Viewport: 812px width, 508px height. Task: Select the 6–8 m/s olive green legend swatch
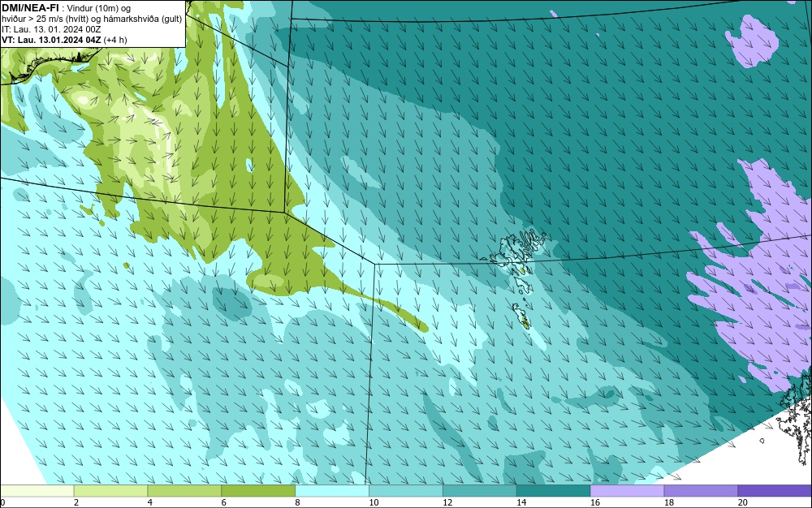(258, 491)
